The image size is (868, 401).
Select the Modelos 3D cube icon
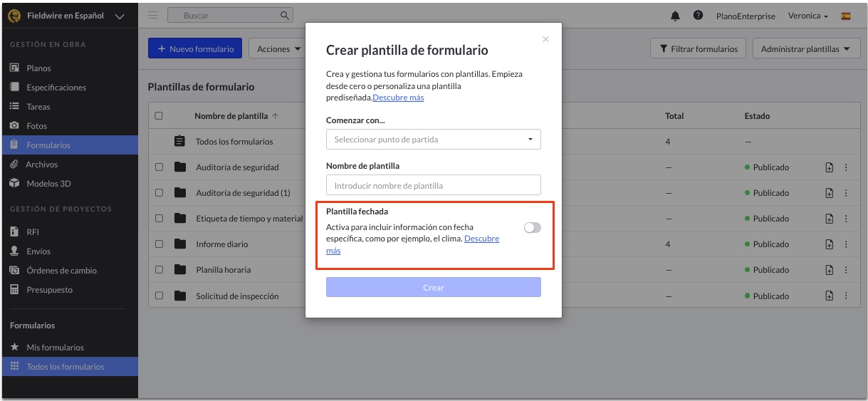pyautogui.click(x=14, y=183)
